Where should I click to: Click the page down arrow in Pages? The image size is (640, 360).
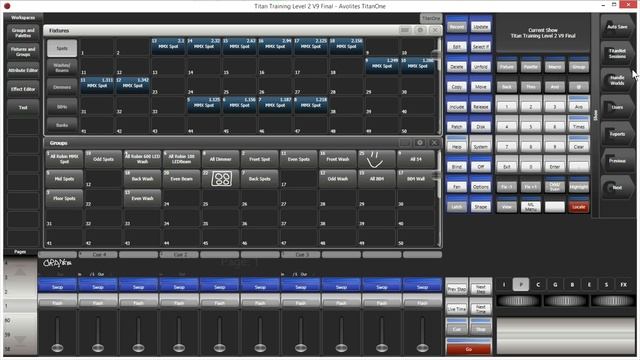tap(20, 340)
